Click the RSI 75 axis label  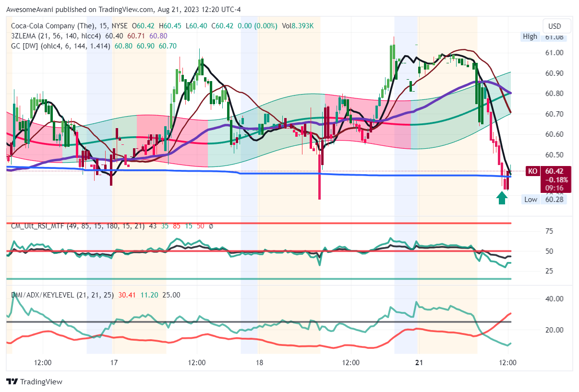pos(549,231)
